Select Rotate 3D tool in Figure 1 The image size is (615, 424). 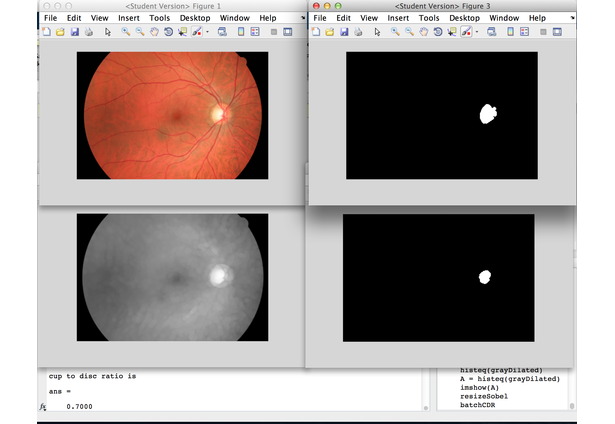pyautogui.click(x=168, y=32)
